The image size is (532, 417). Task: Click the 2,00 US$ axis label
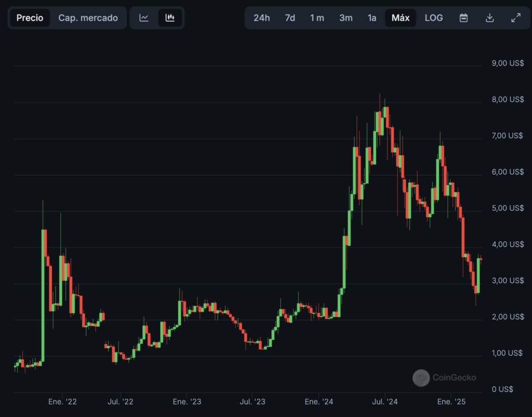[x=508, y=317]
